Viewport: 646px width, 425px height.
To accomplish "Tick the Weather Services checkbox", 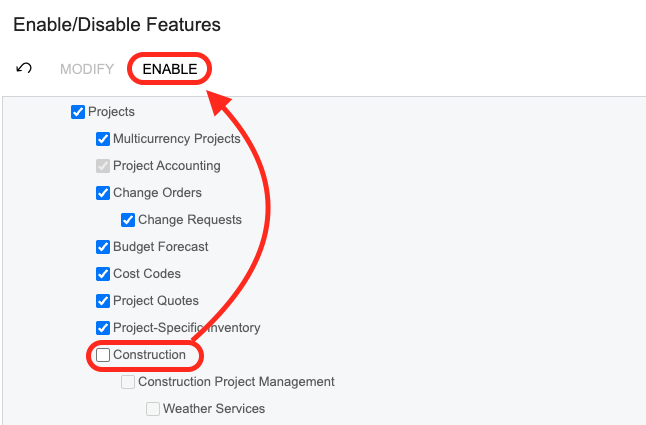I will [x=153, y=409].
